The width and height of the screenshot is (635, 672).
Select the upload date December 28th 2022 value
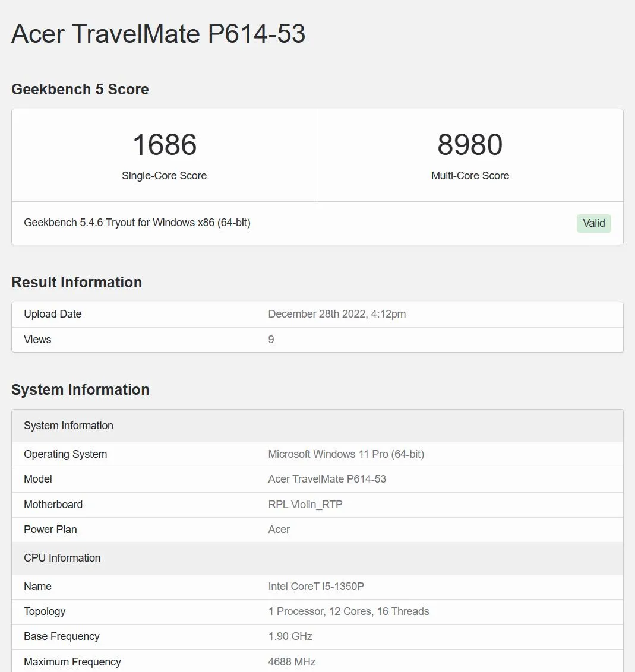[x=337, y=314]
